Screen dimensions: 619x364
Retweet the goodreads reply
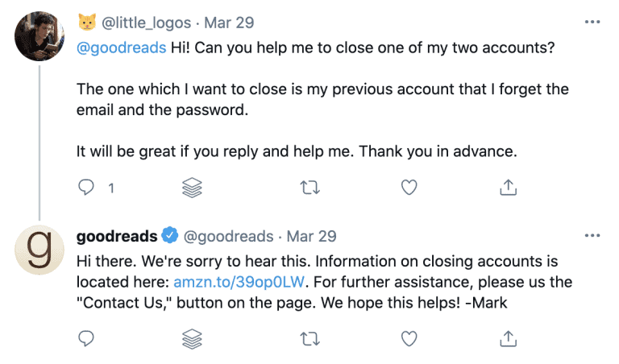click(x=309, y=338)
